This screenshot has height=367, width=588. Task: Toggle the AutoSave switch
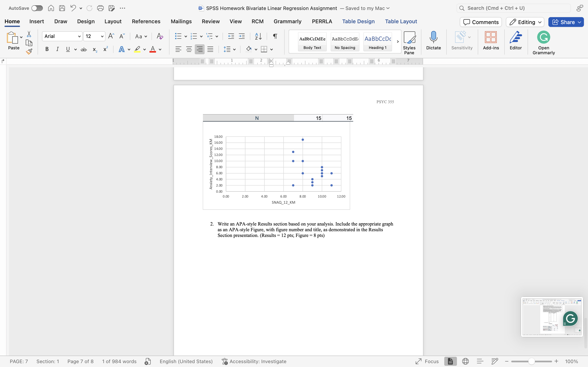point(37,8)
